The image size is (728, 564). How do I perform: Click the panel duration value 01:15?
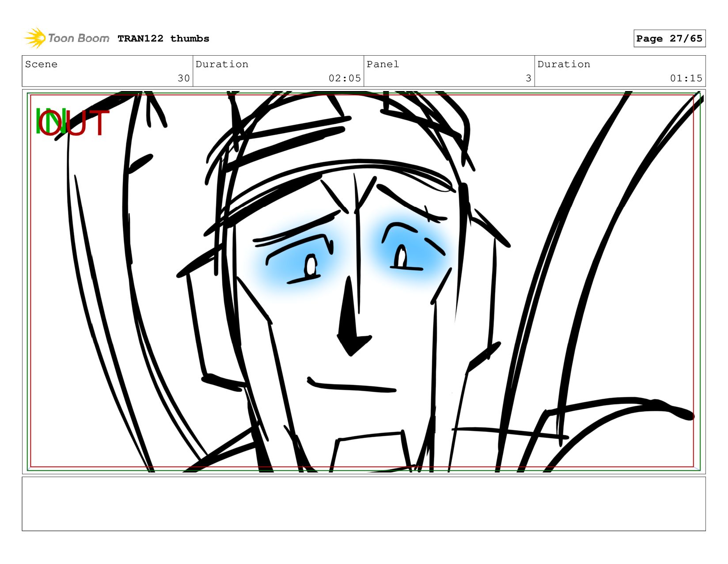pyautogui.click(x=686, y=78)
